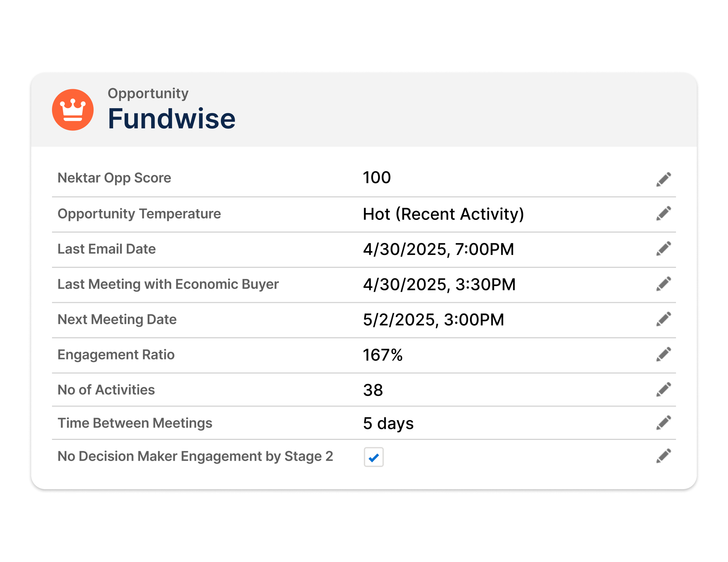Click pencil icon for Opportunity Temperature
Screen dimensions: 728x562
pos(664,213)
